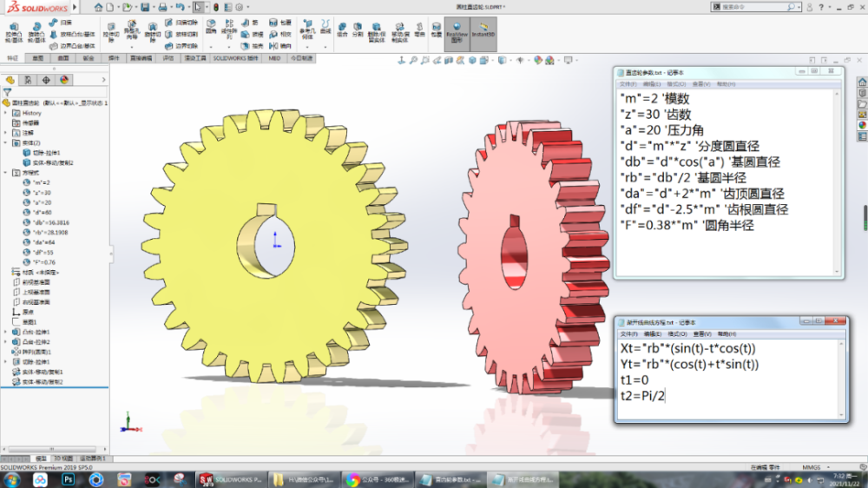Image resolution: width=868 pixels, height=488 pixels.
Task: Activate the Select cursor tool
Action: (x=198, y=7)
